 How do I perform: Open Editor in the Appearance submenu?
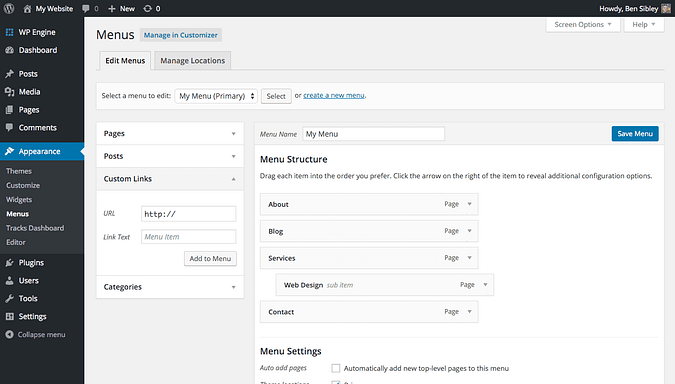click(15, 242)
